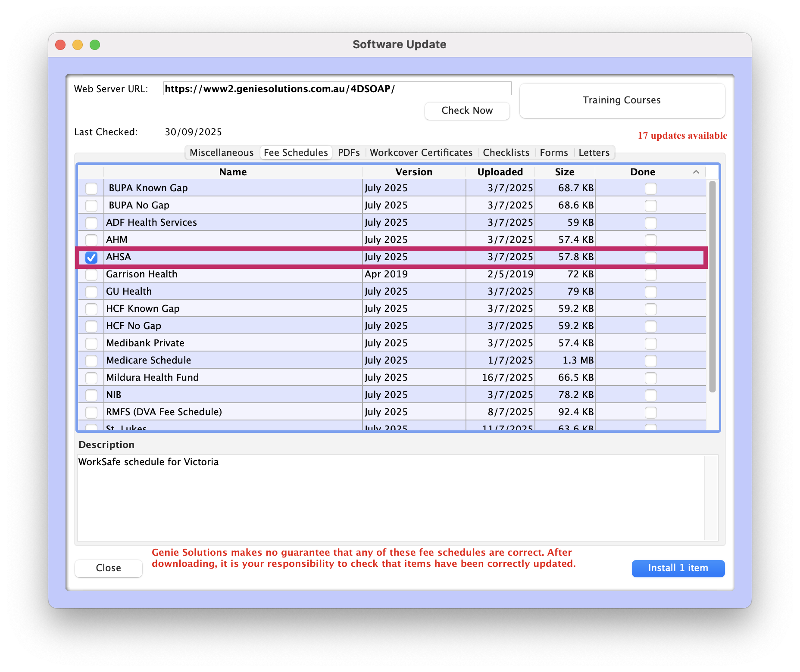This screenshot has height=672, width=800.
Task: Switch to the Miscellaneous tab
Action: [222, 152]
